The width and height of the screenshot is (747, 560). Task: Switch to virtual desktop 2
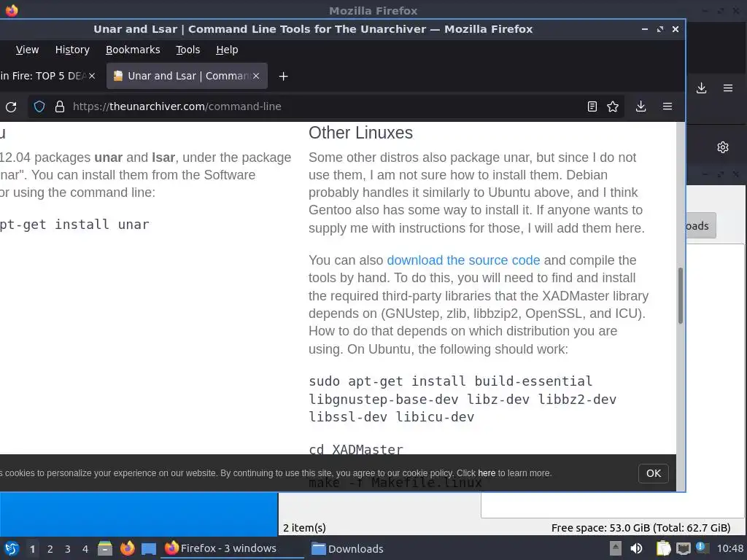pos(50,548)
